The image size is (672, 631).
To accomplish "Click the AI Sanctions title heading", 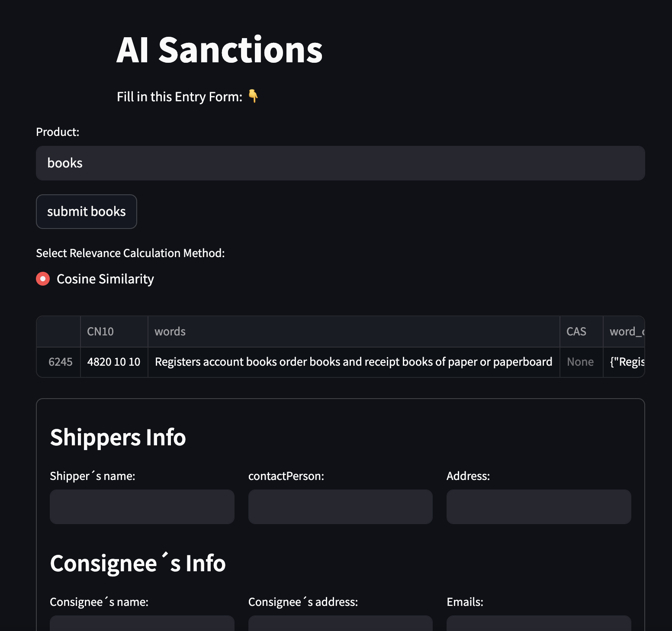I will coord(219,50).
